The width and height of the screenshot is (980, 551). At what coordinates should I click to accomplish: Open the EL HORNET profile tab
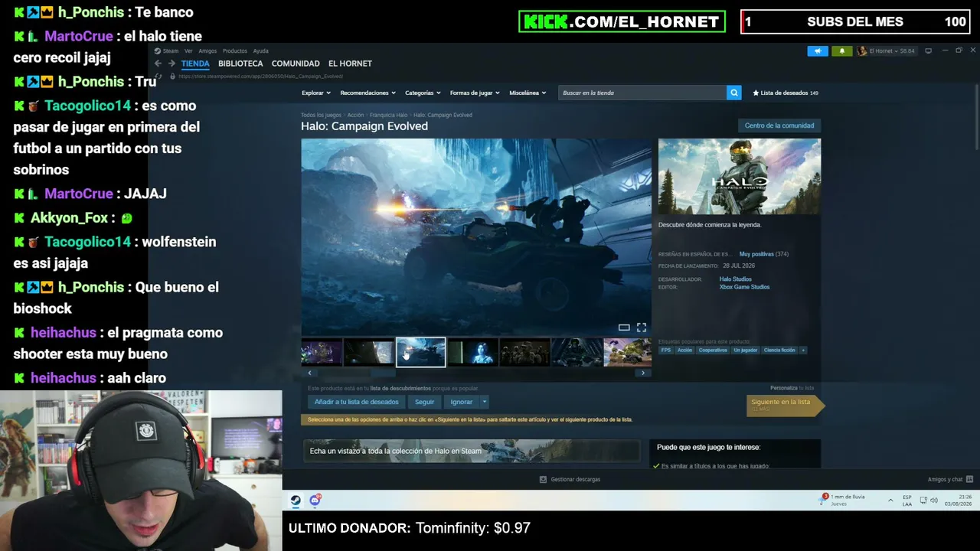[350, 64]
